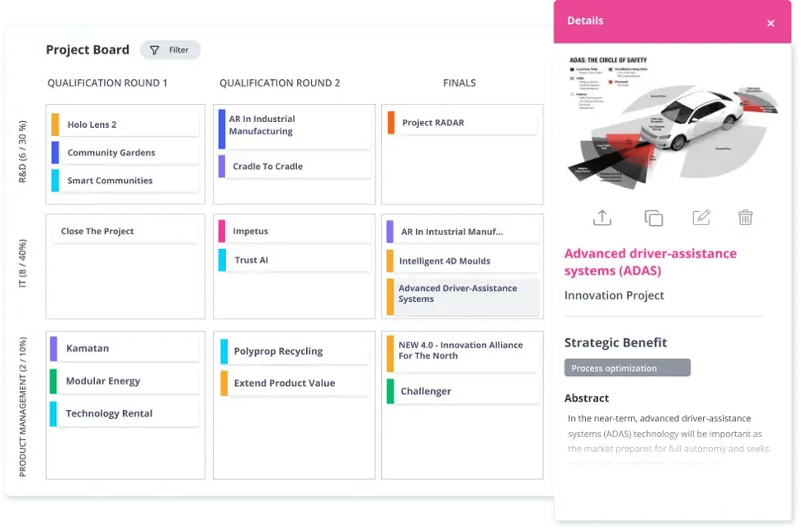
Task: Click the orange swatch on Extend Product Value
Action: [224, 384]
